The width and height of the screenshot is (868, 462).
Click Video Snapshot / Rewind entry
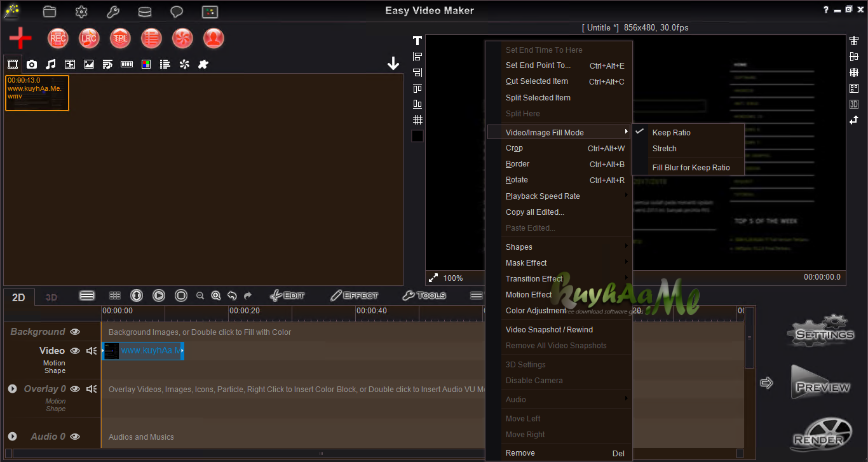[x=559, y=330]
